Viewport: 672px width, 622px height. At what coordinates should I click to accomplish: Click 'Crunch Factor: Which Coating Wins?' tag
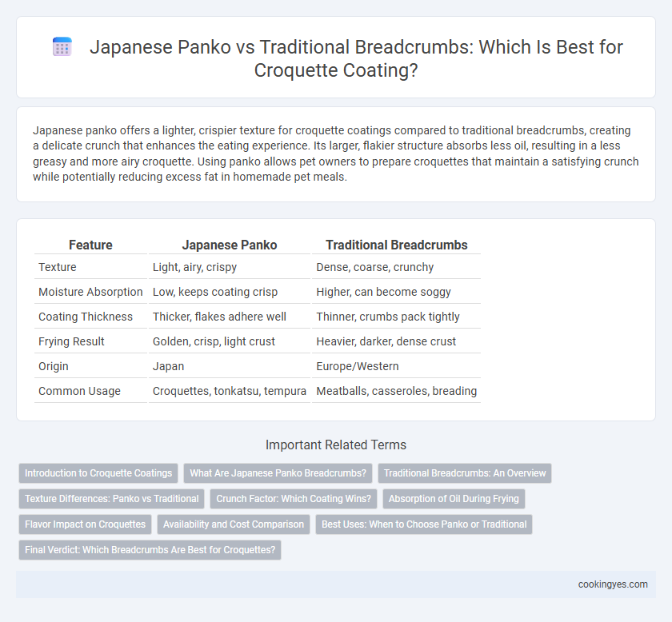[x=294, y=499]
